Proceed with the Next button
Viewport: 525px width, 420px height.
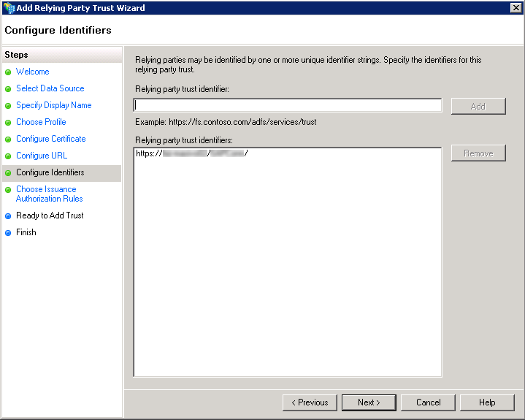(369, 402)
